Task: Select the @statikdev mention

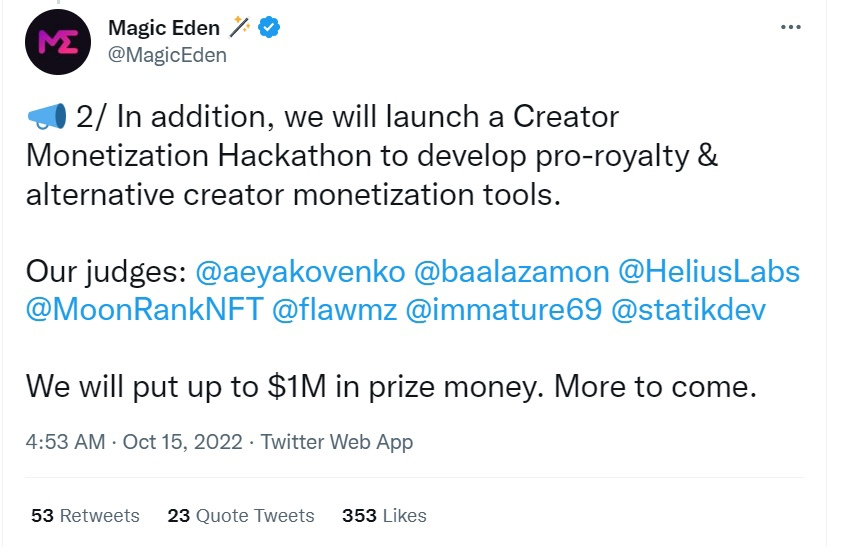Action: (688, 310)
